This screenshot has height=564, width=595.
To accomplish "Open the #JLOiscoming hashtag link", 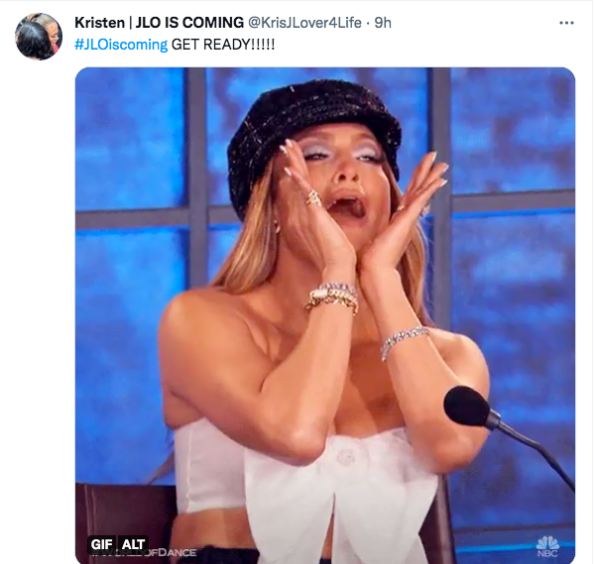I will (x=121, y=45).
